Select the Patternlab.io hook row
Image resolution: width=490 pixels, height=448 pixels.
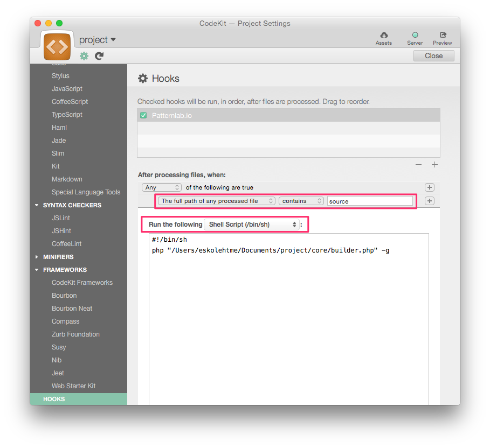(x=288, y=115)
